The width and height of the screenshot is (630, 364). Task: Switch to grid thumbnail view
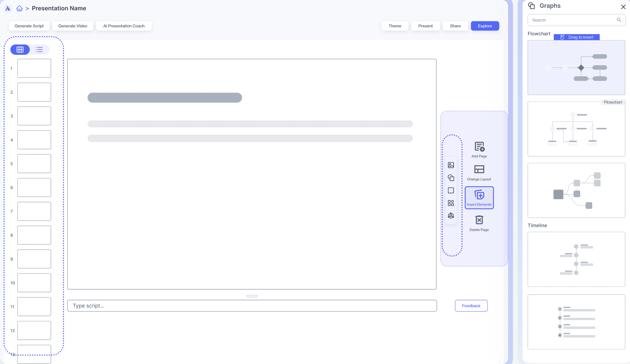point(20,50)
